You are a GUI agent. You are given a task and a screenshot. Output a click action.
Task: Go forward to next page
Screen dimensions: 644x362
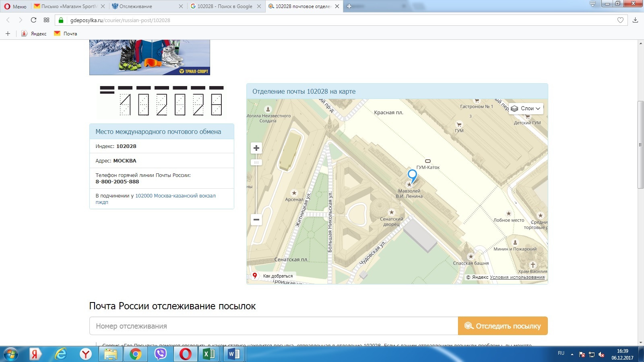21,20
